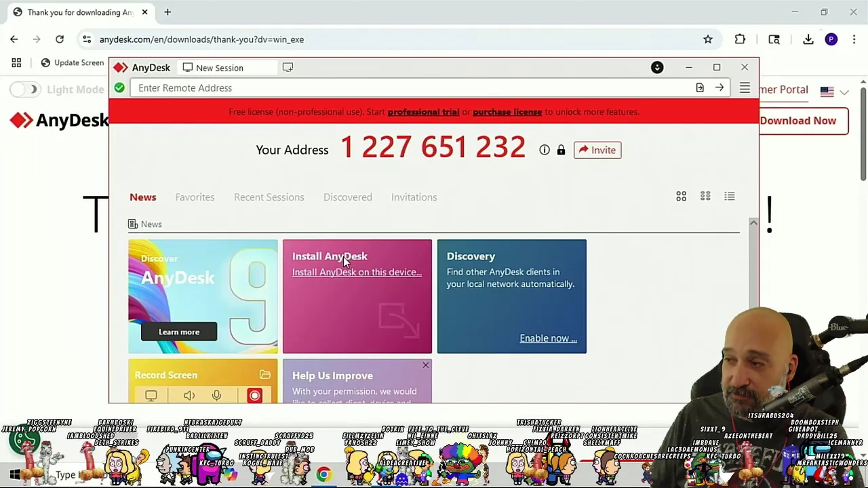Screen dimensions: 868x488
Task: Select the News tab
Action: tap(143, 197)
